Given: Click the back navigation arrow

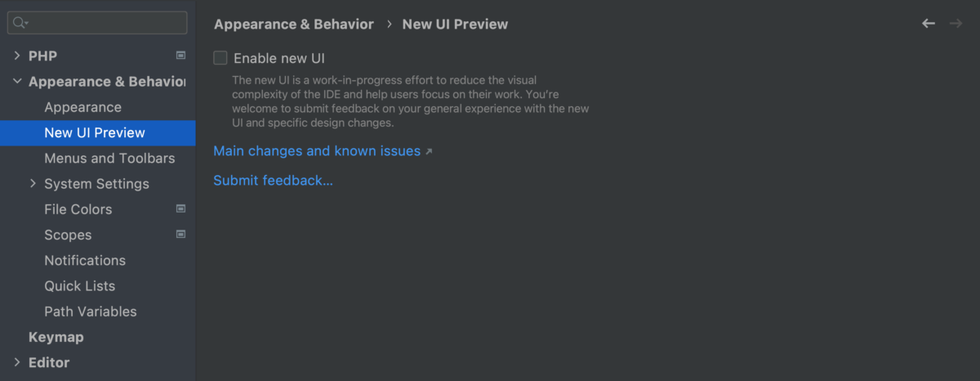Looking at the screenshot, I should pos(929,24).
